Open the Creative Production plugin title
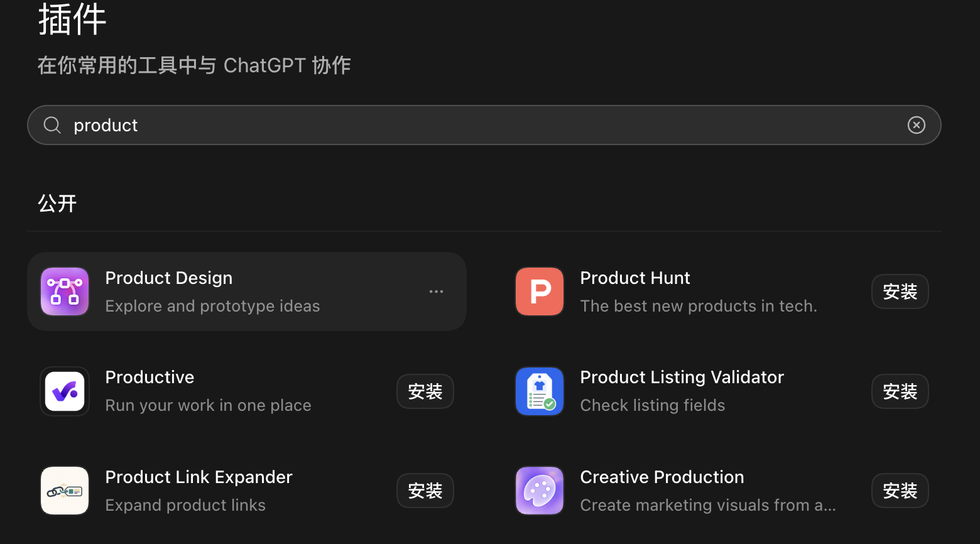The height and width of the screenshot is (544, 980). 662,477
